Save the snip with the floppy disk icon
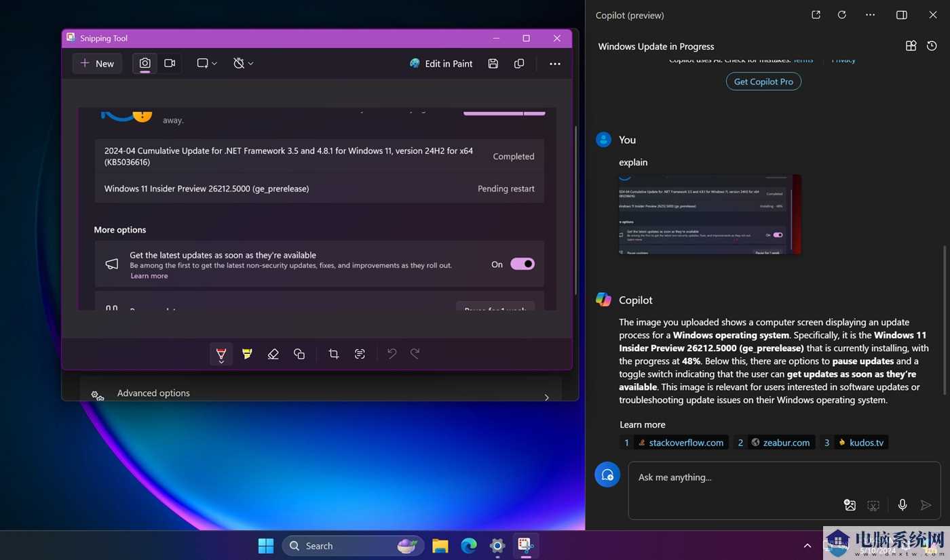 pos(493,63)
